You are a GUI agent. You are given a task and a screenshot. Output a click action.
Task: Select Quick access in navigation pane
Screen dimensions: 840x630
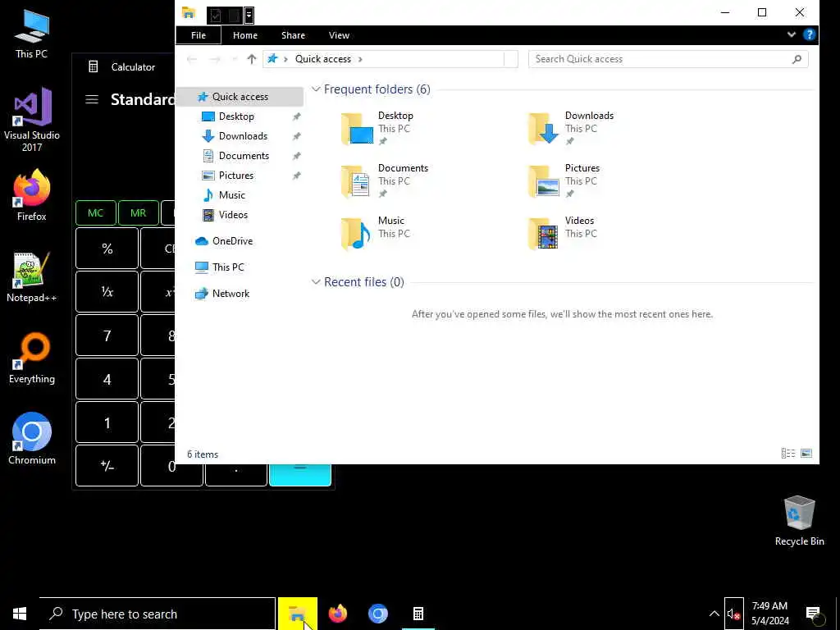240,97
